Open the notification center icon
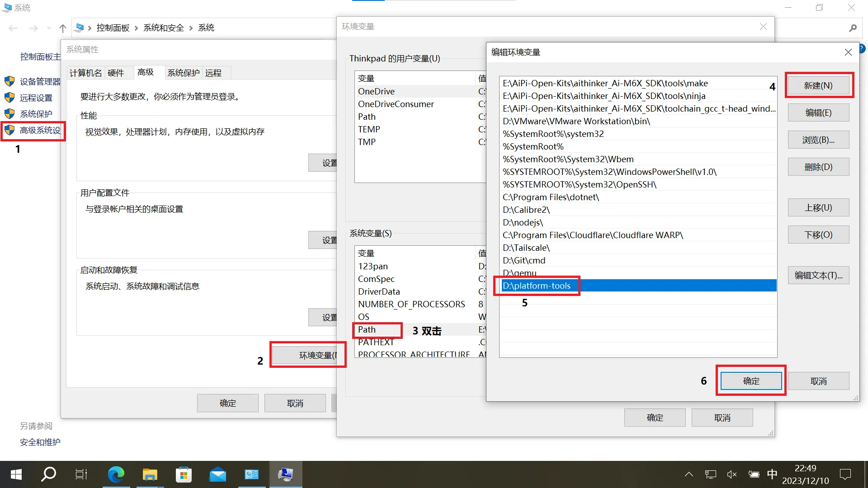868x488 pixels. 845,474
